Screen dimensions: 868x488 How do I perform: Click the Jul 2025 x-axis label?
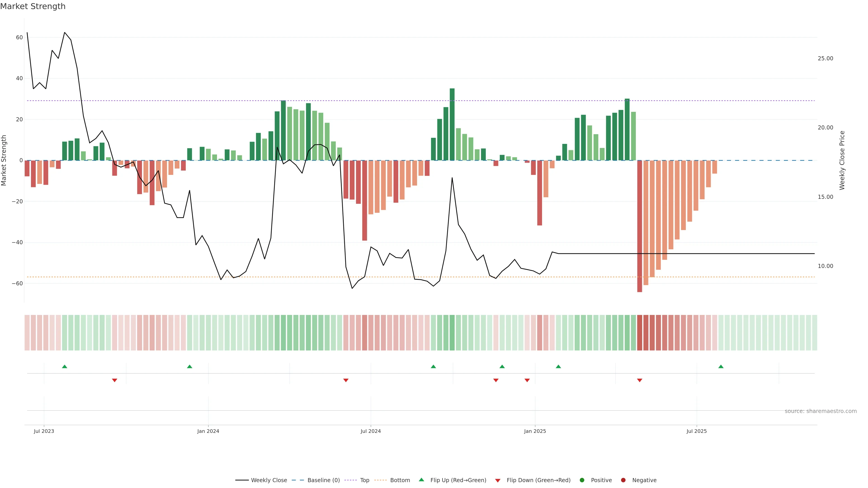click(696, 431)
